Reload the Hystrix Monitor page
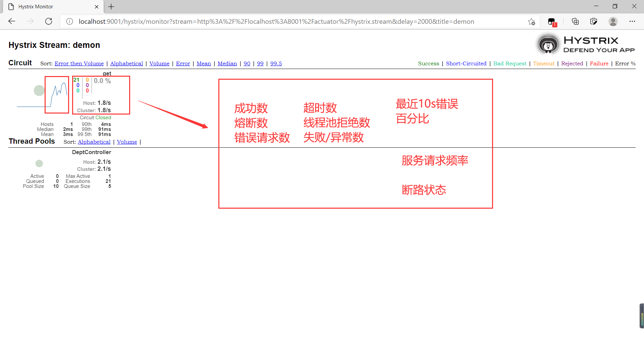This screenshot has height=345, width=644. [x=49, y=21]
